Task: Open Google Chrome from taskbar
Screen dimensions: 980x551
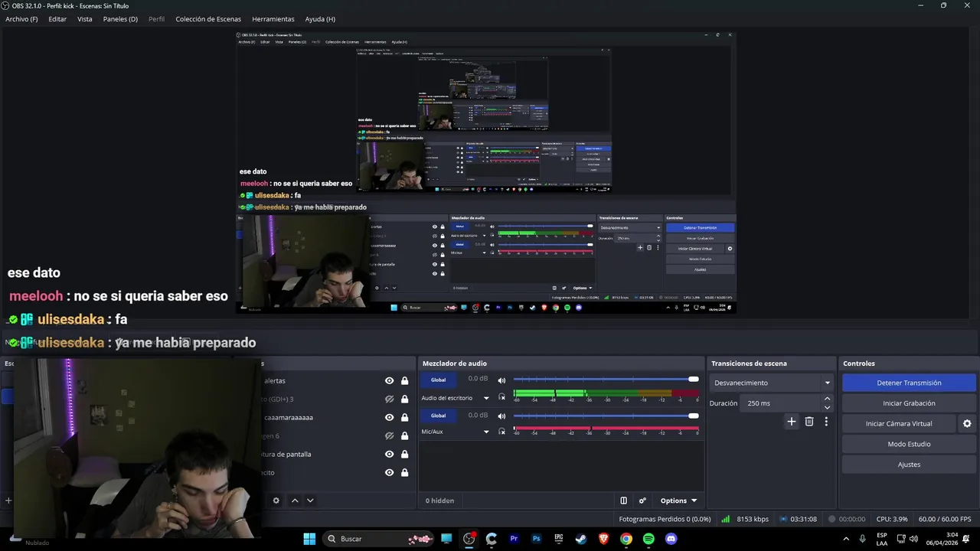Action: coord(626,539)
